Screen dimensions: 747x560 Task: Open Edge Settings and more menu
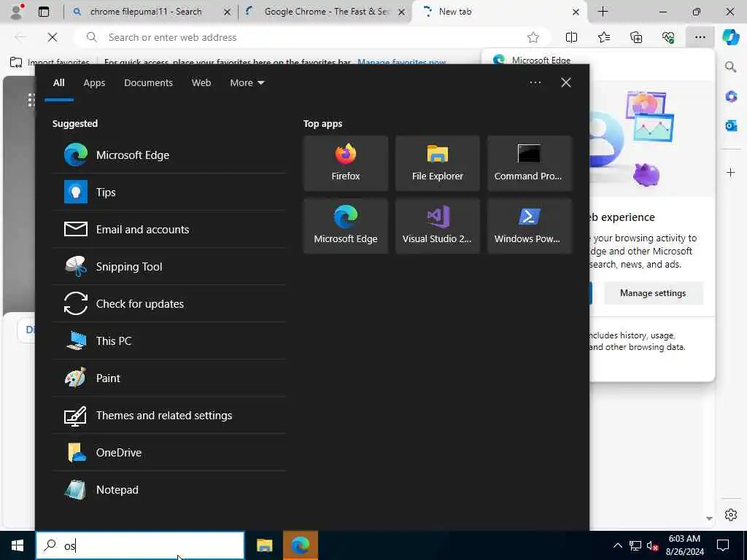point(700,37)
